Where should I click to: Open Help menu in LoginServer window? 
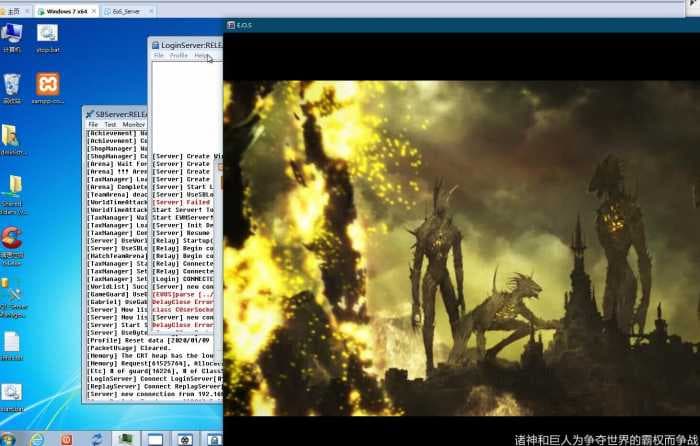[x=200, y=55]
